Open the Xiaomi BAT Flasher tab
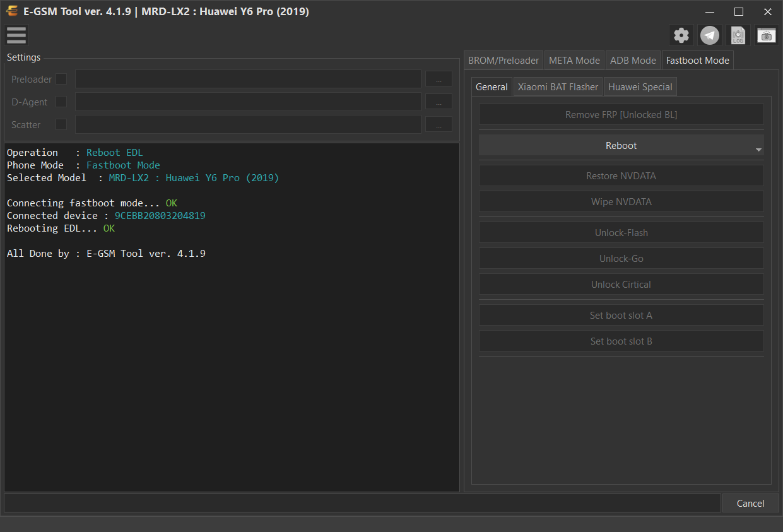 [x=558, y=87]
